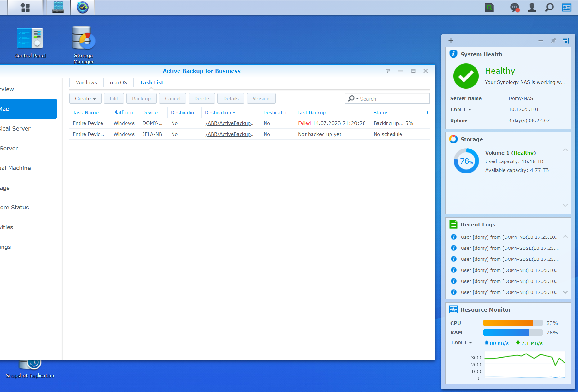
Task: Open the desktop Search magnifier icon
Action: point(549,8)
